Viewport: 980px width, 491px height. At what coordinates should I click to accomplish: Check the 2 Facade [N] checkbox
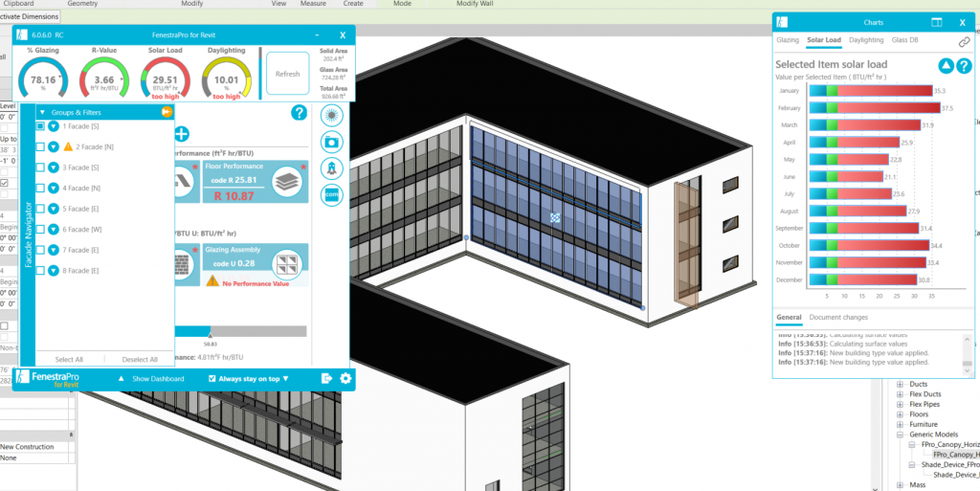[40, 146]
